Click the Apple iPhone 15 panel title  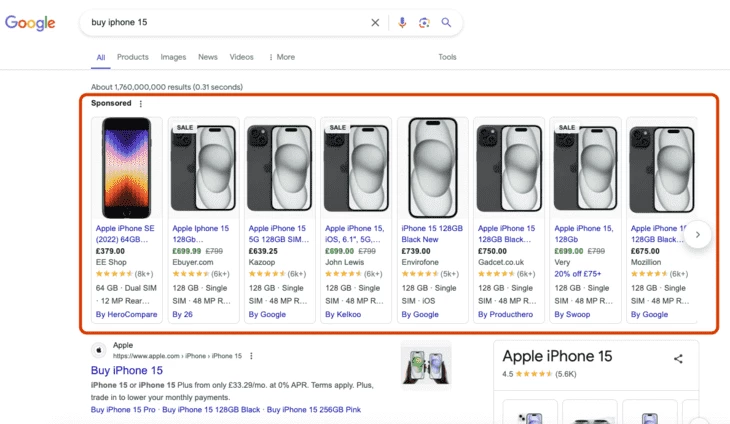tap(557, 357)
